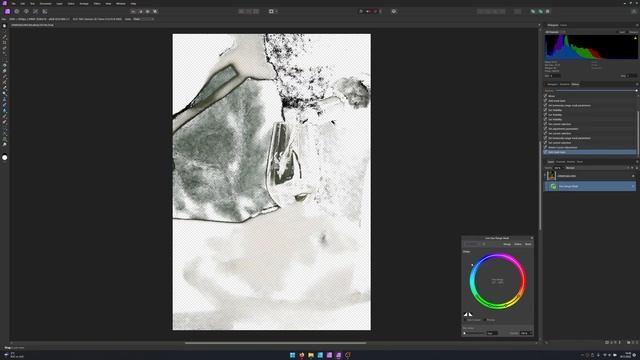Click the open document tab above the canvas
This screenshot has width=640, height=360.
tap(33, 25)
